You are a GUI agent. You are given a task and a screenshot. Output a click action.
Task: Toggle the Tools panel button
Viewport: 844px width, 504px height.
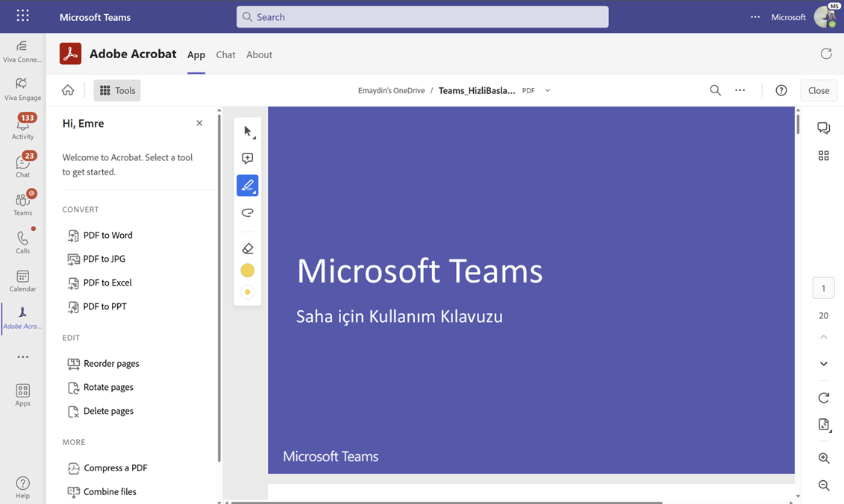coord(117,90)
